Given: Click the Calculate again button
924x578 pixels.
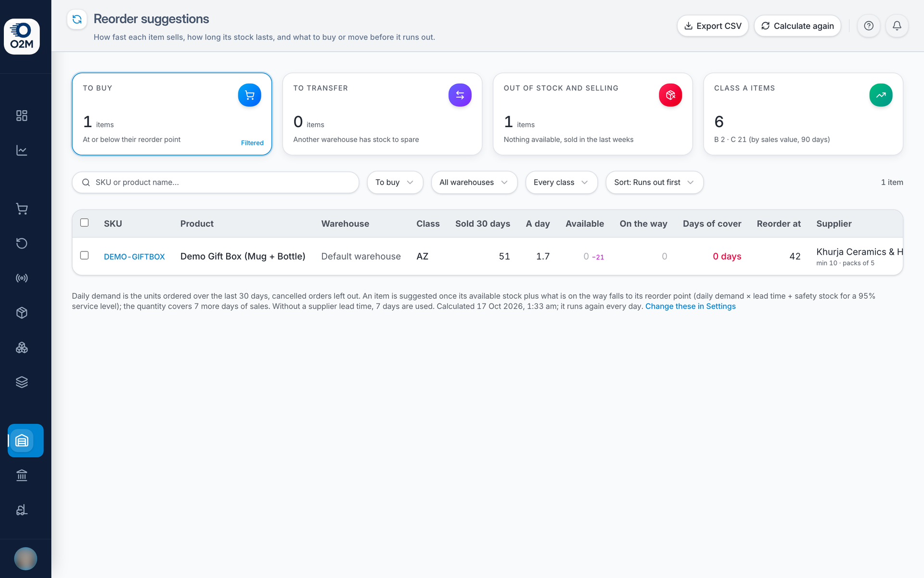Looking at the screenshot, I should tap(797, 26).
